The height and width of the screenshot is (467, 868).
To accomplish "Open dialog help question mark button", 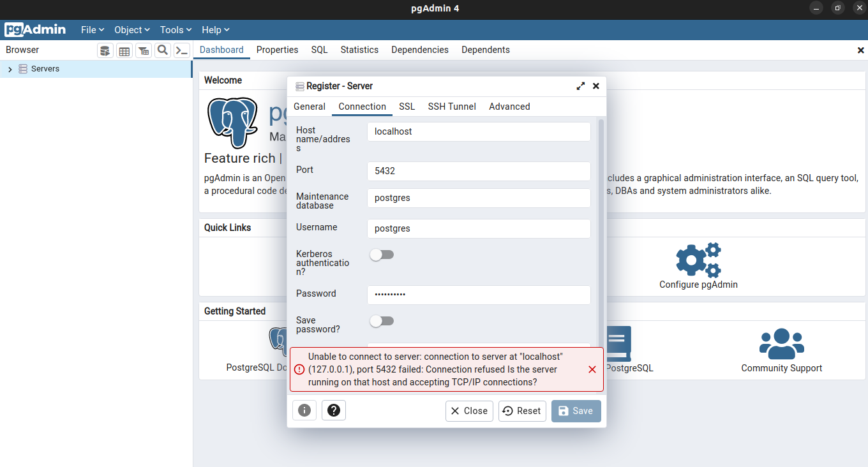I will tap(334, 411).
